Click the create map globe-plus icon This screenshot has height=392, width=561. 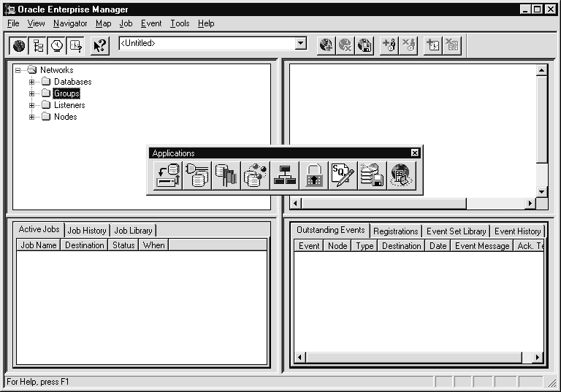327,45
